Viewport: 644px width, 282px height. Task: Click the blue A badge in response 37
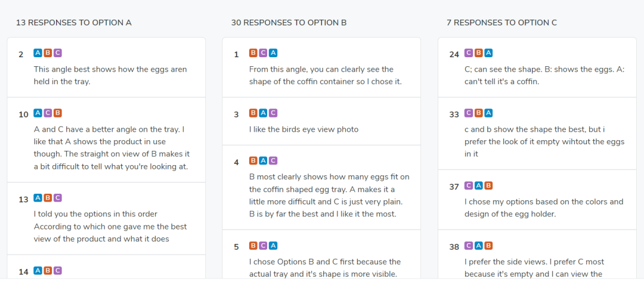[x=478, y=185]
